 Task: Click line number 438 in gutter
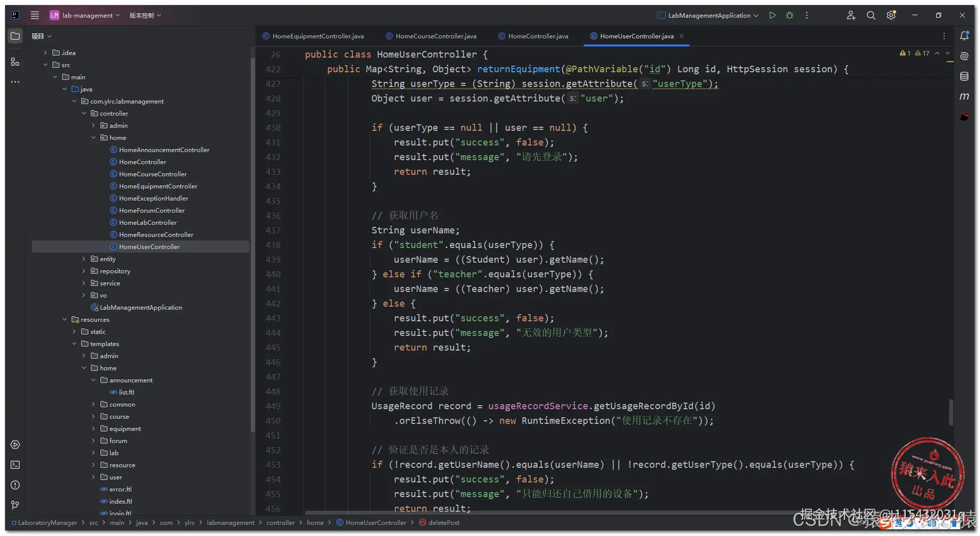coord(273,245)
